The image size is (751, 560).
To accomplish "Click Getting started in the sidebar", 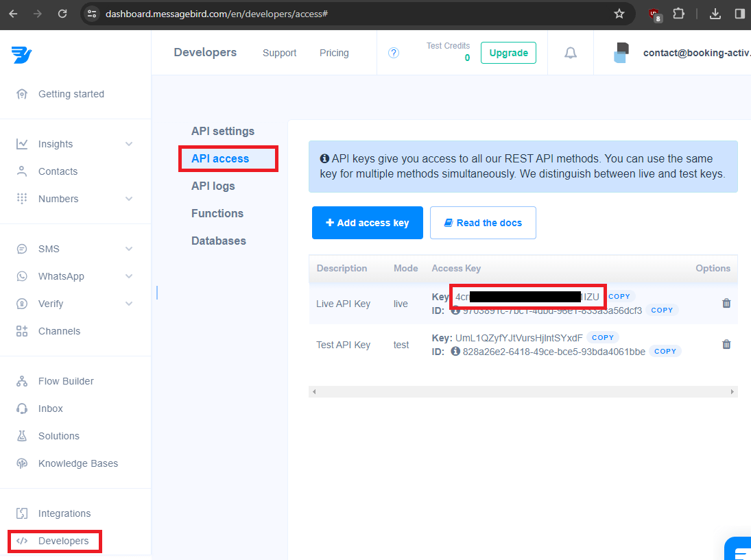I will tap(71, 94).
